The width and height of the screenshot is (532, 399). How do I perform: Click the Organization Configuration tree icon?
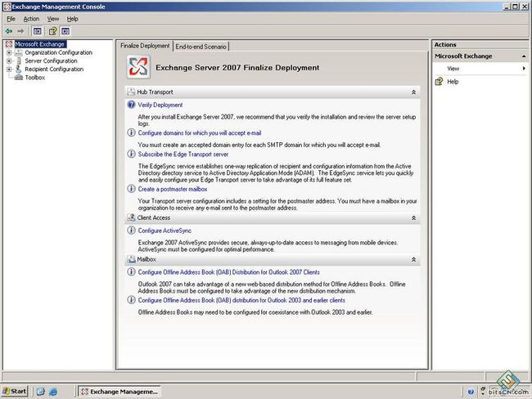pyautogui.click(x=19, y=52)
